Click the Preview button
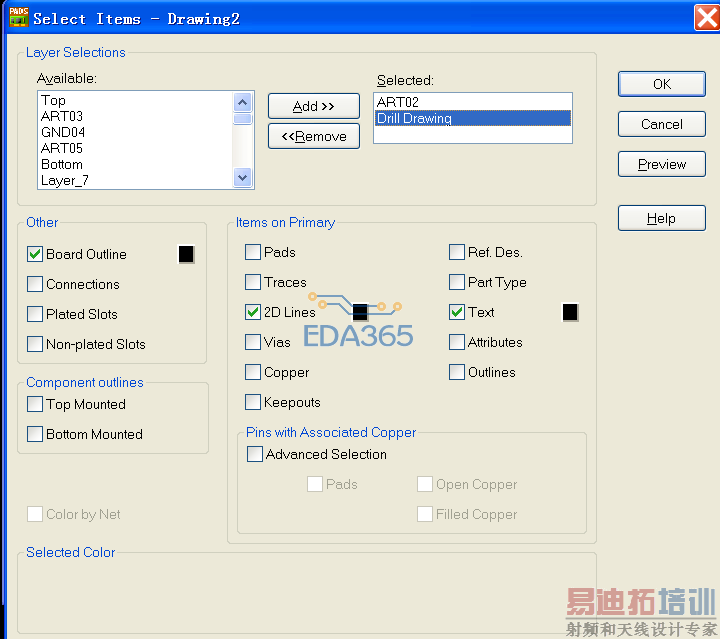 coord(662,164)
